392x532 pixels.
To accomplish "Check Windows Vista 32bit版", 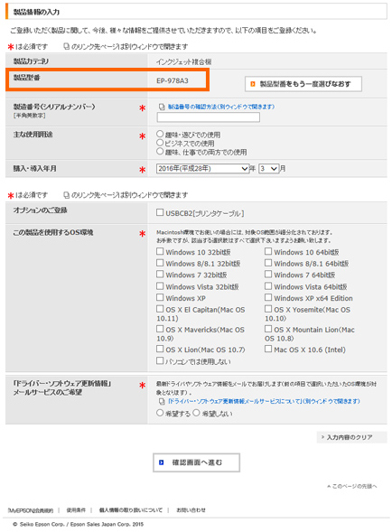I will pos(160,286).
